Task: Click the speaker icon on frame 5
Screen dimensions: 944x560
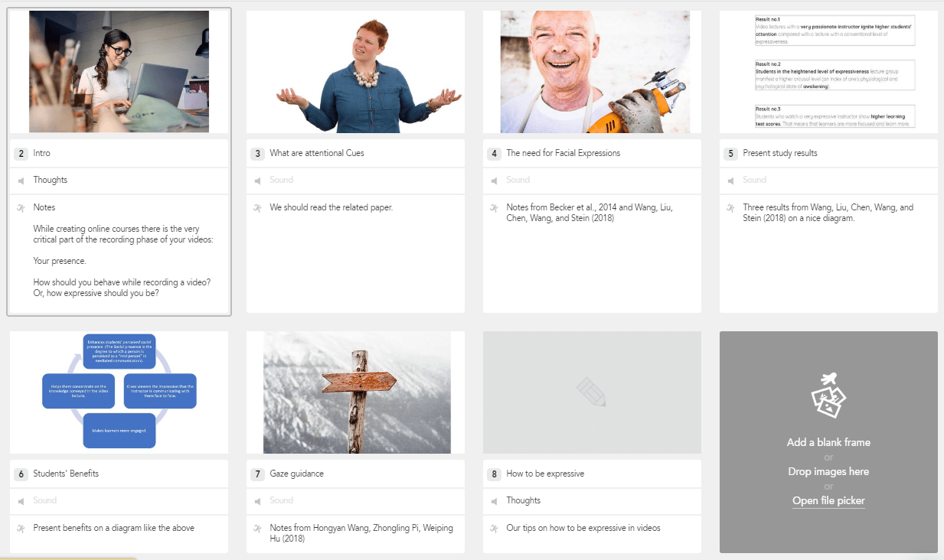Action: [730, 181]
